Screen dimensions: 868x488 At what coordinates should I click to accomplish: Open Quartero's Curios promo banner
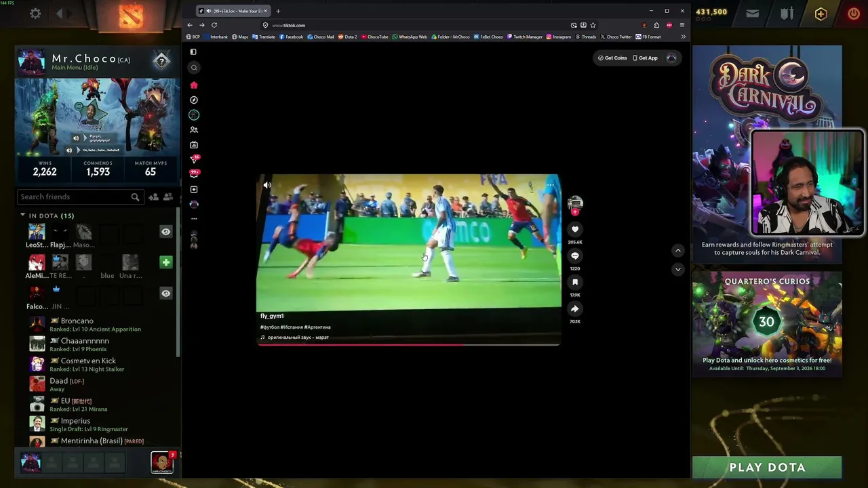point(767,324)
